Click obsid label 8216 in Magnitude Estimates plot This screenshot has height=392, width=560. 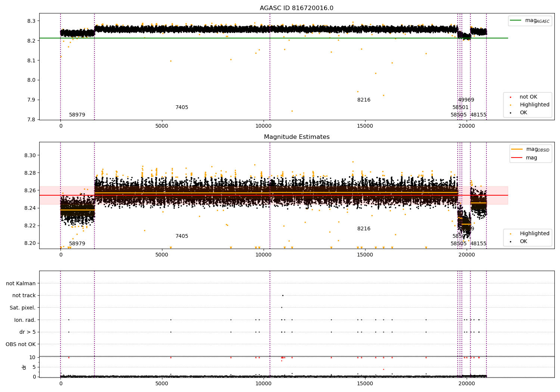[x=364, y=229]
